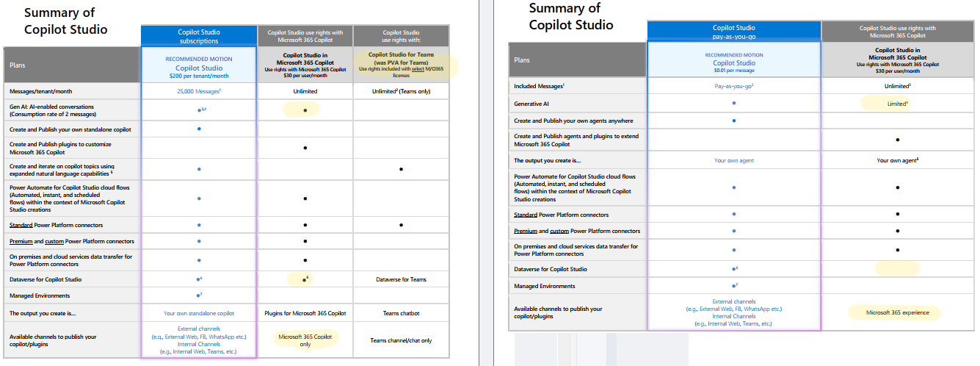The image size is (980, 366).
Task: Select the 'Teams chatbot' cell
Action: [401, 313]
